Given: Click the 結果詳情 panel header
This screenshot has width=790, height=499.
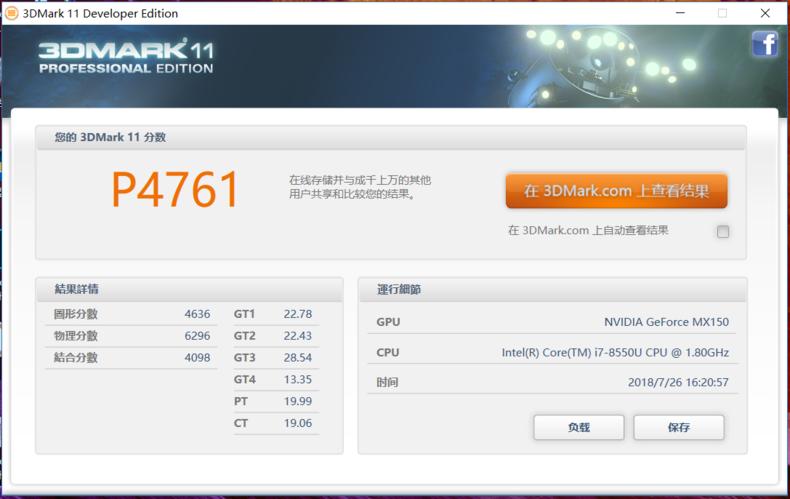Looking at the screenshot, I should 189,289.
